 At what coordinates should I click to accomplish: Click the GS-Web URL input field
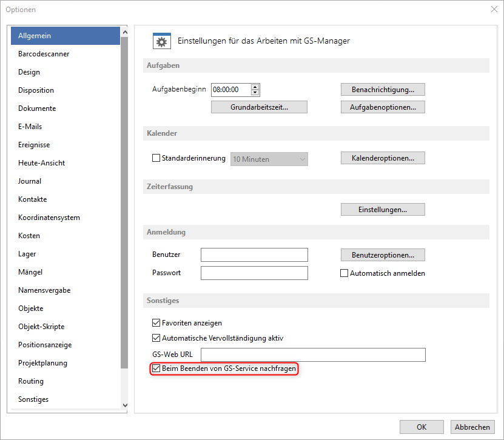[x=313, y=355]
